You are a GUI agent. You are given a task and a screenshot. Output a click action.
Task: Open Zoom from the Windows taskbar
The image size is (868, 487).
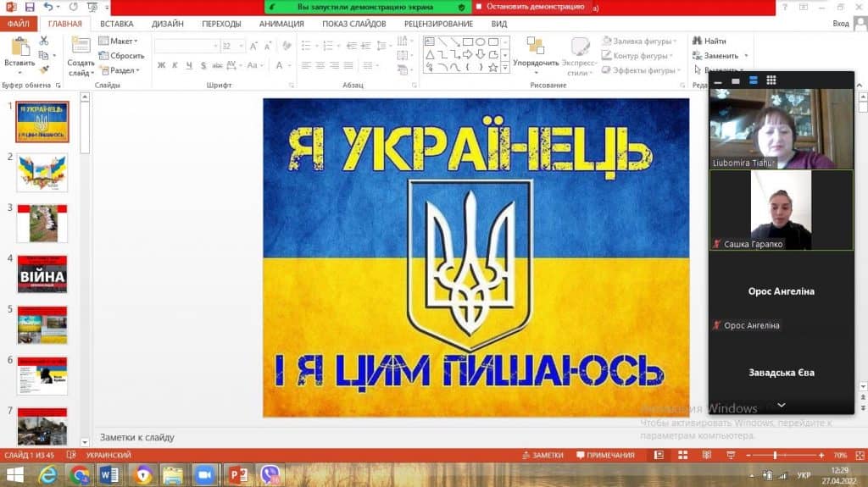point(206,475)
